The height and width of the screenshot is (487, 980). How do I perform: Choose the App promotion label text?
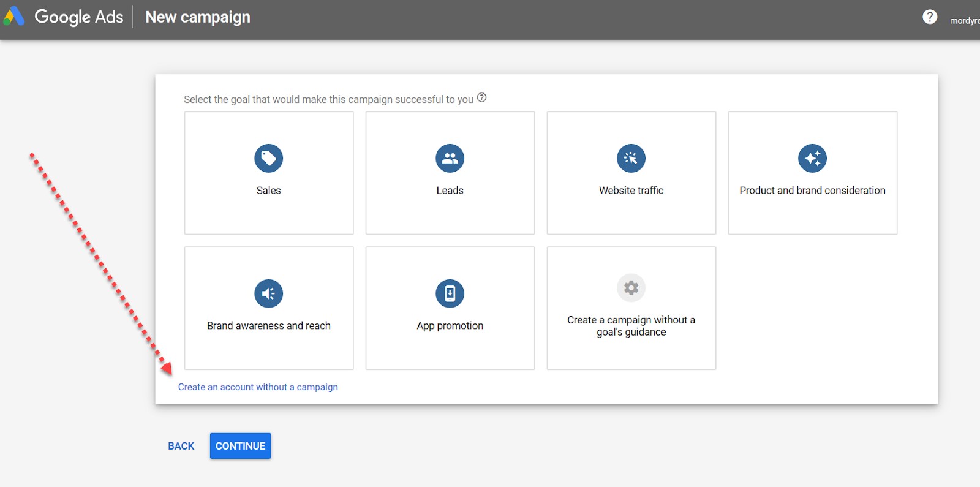coord(450,326)
